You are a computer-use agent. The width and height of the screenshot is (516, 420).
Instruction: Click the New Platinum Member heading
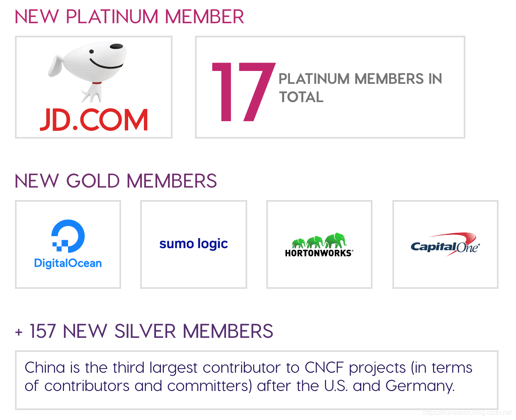pyautogui.click(x=129, y=17)
